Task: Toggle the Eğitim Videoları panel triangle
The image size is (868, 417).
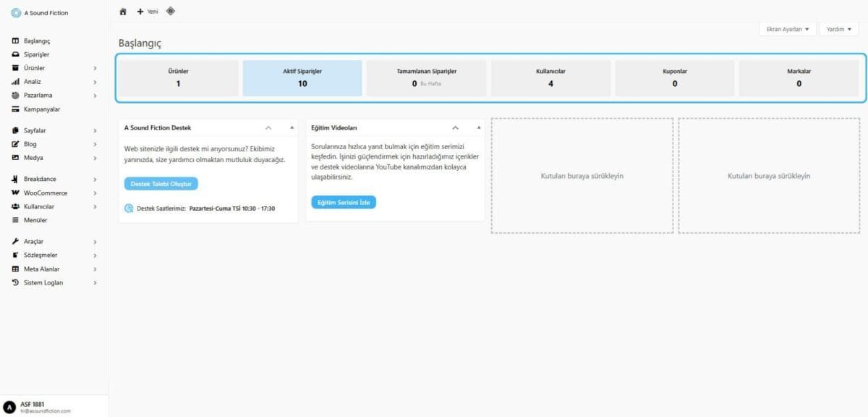Action: pos(478,127)
